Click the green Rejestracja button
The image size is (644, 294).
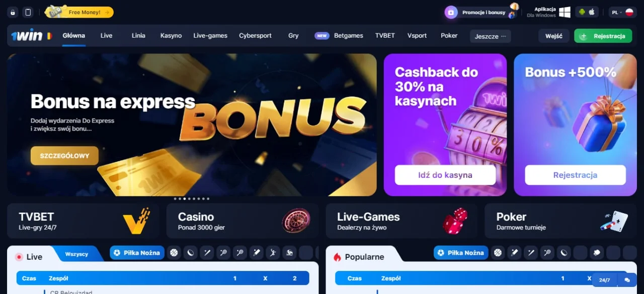coord(603,36)
